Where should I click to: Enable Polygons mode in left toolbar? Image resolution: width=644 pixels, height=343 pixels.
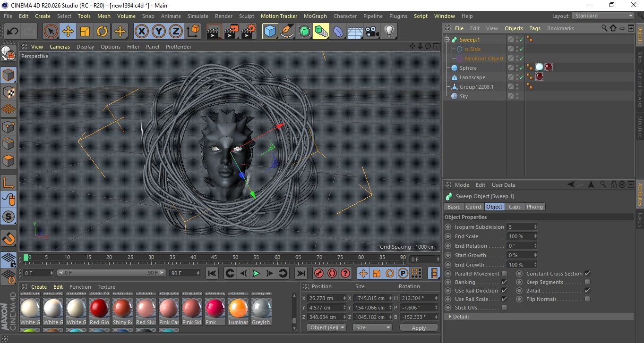(9, 161)
